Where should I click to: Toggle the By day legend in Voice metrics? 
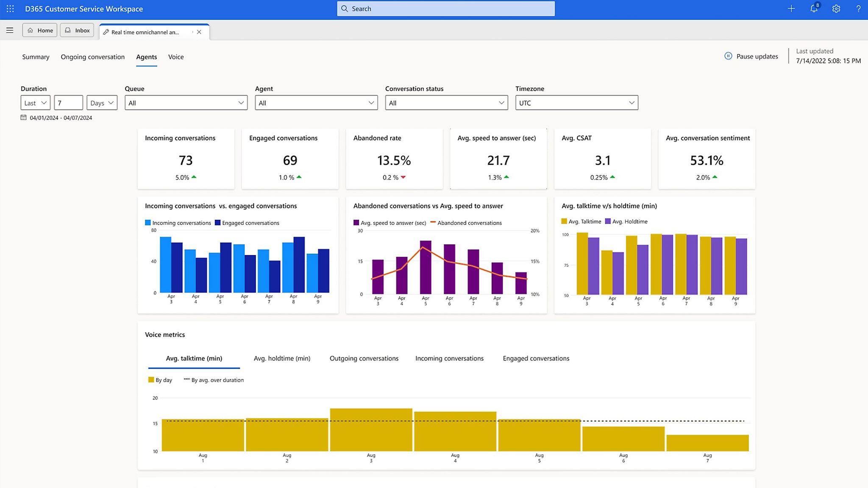click(x=160, y=380)
